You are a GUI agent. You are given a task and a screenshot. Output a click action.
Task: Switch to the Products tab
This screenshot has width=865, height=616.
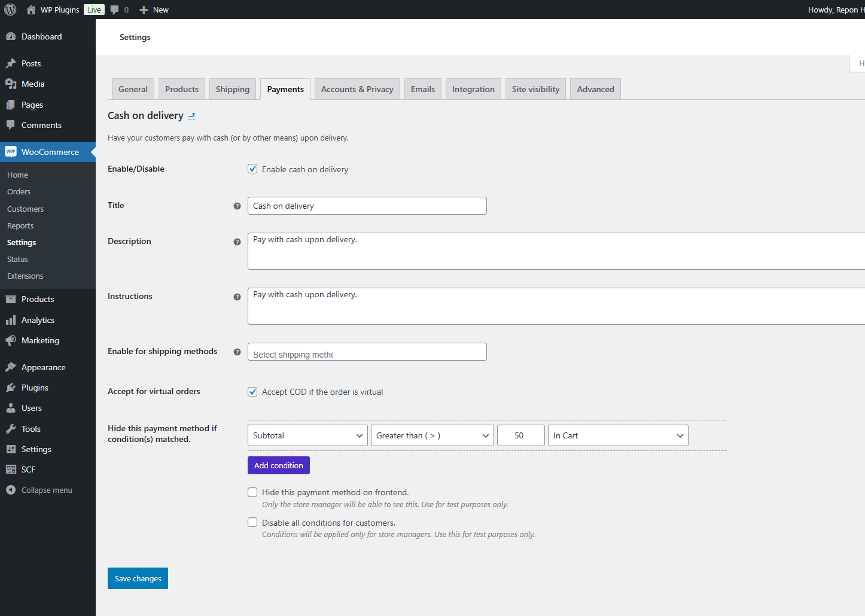click(182, 89)
